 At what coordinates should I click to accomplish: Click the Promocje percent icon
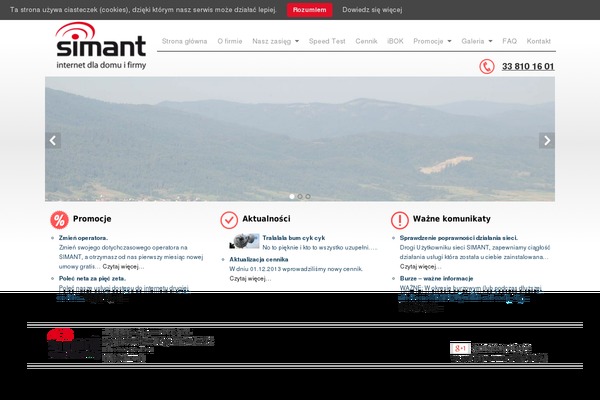pos(59,220)
